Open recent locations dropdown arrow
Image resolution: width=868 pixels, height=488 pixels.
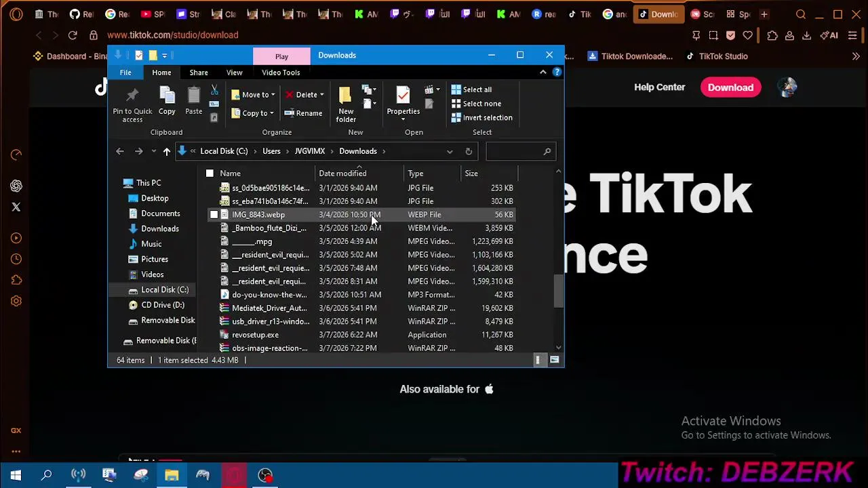click(x=154, y=151)
